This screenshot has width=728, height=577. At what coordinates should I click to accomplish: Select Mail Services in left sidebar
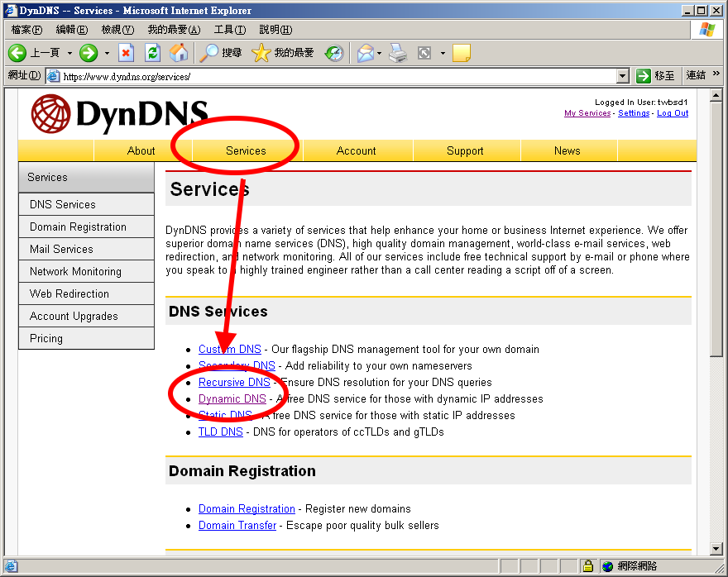[x=61, y=249]
